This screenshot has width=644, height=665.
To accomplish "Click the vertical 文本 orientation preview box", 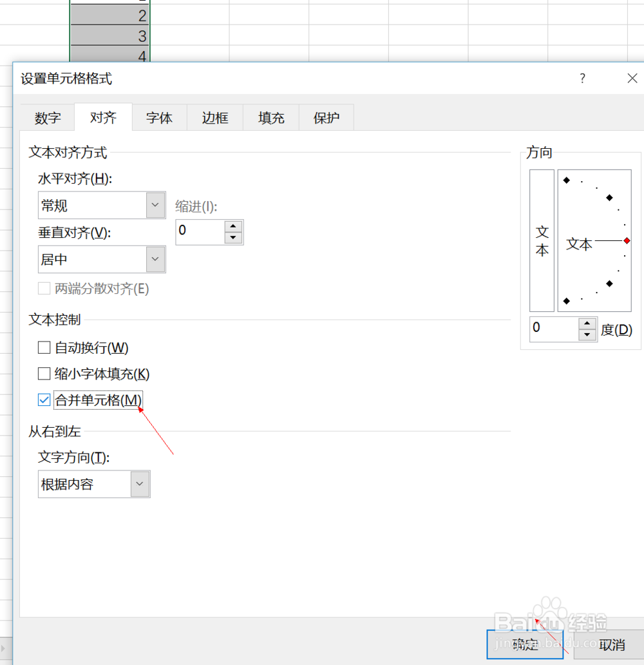I will 541,240.
